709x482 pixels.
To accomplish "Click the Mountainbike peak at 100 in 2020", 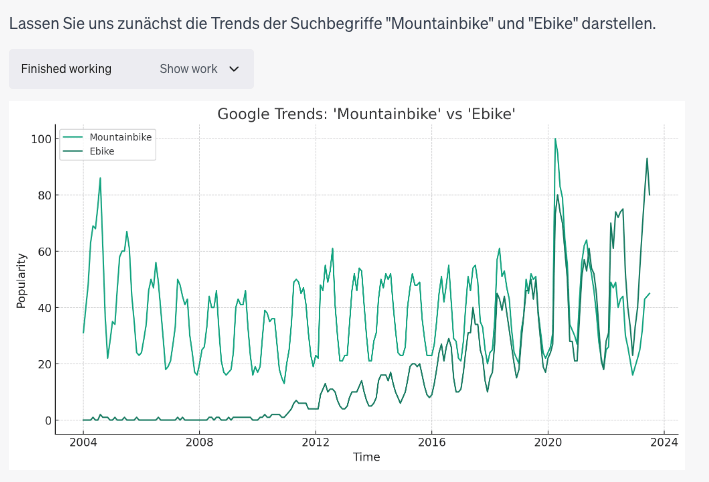I will tap(556, 140).
